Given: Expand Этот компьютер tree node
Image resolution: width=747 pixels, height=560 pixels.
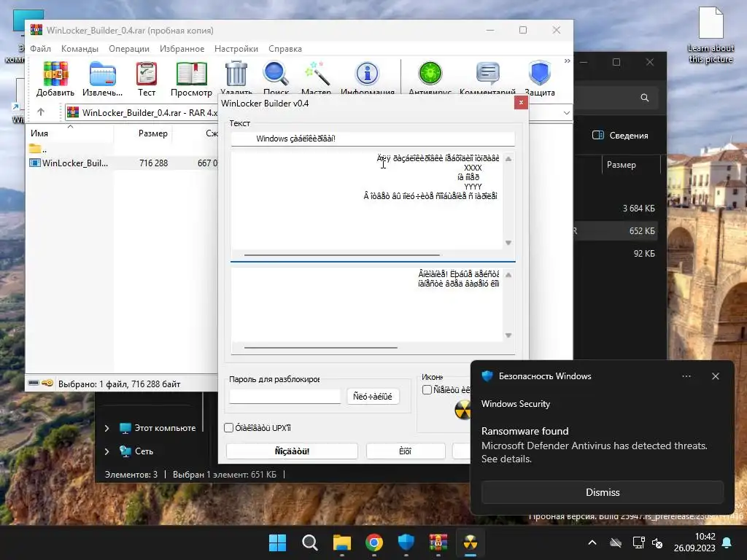Looking at the screenshot, I should coord(107,428).
